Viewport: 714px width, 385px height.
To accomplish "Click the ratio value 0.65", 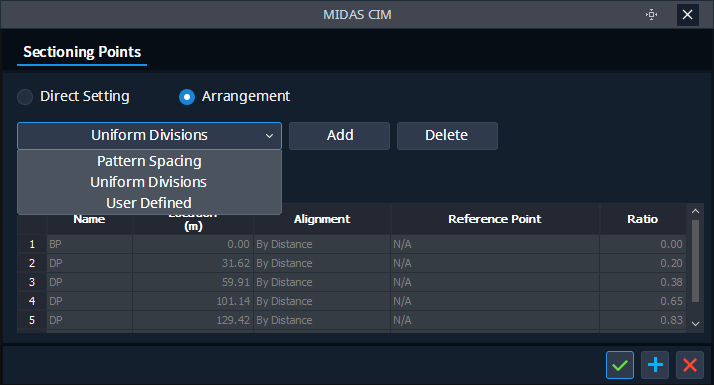I will tap(643, 301).
